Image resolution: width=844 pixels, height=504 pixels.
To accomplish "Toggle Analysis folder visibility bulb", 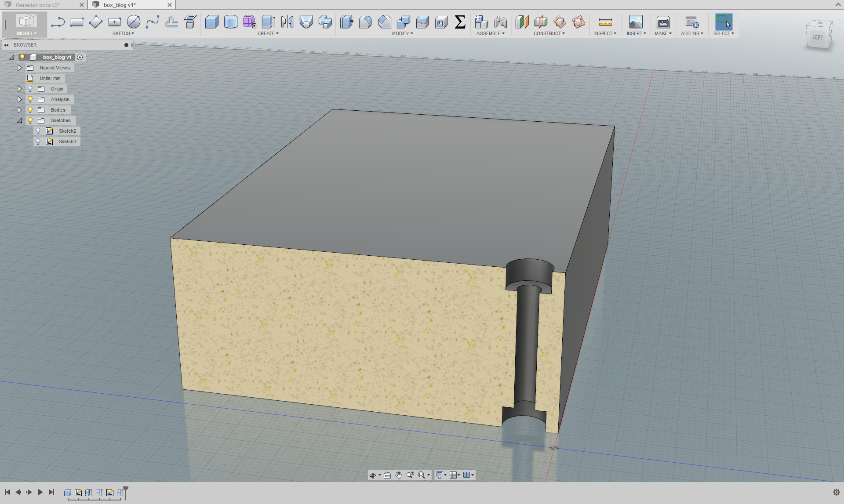I will pos(30,99).
